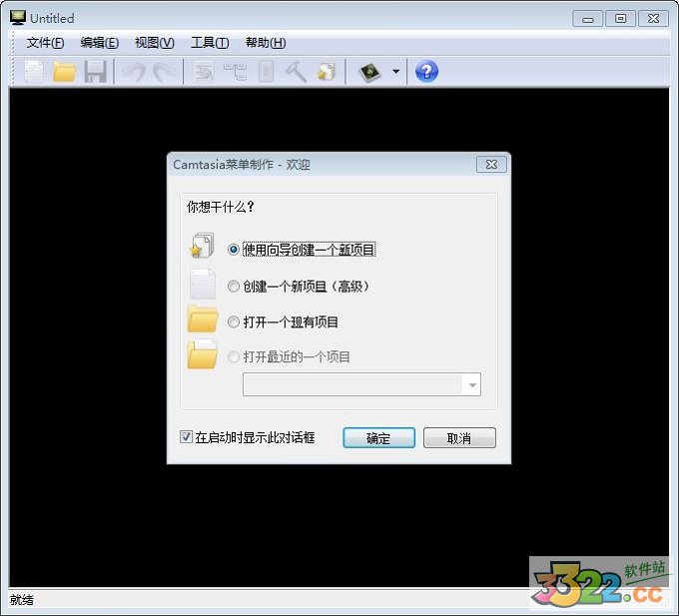Select 打开一个现有项目 radio button
Screen dimensions: 679x616
click(x=234, y=321)
